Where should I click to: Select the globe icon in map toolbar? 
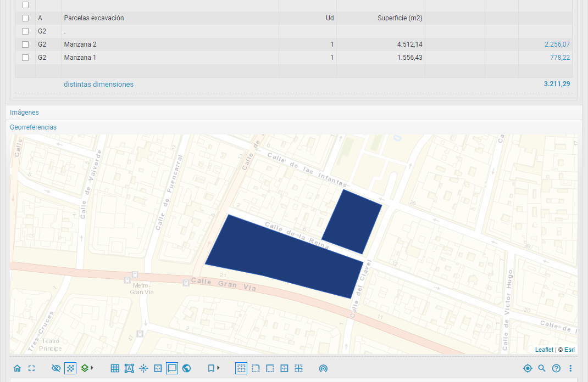(186, 368)
